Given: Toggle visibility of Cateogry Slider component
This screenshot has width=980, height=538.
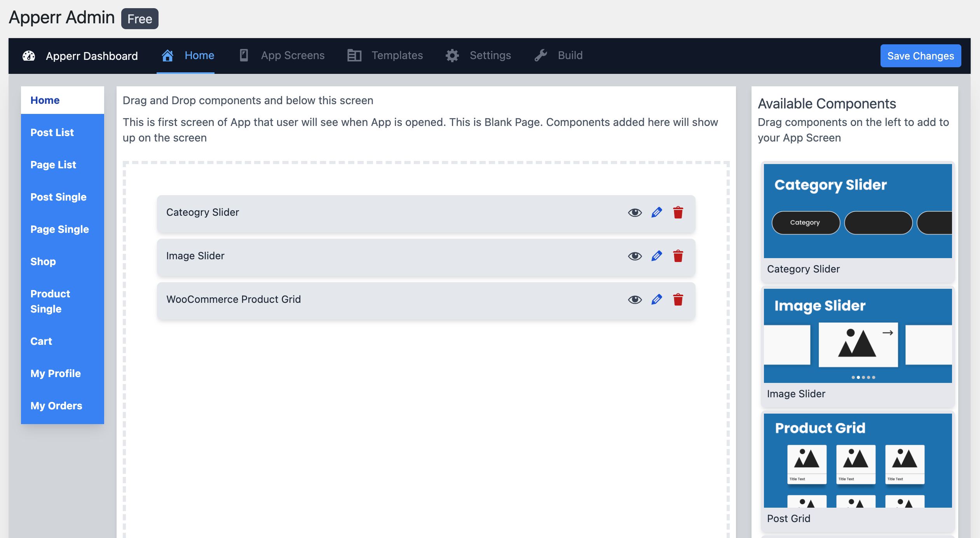Looking at the screenshot, I should point(635,212).
